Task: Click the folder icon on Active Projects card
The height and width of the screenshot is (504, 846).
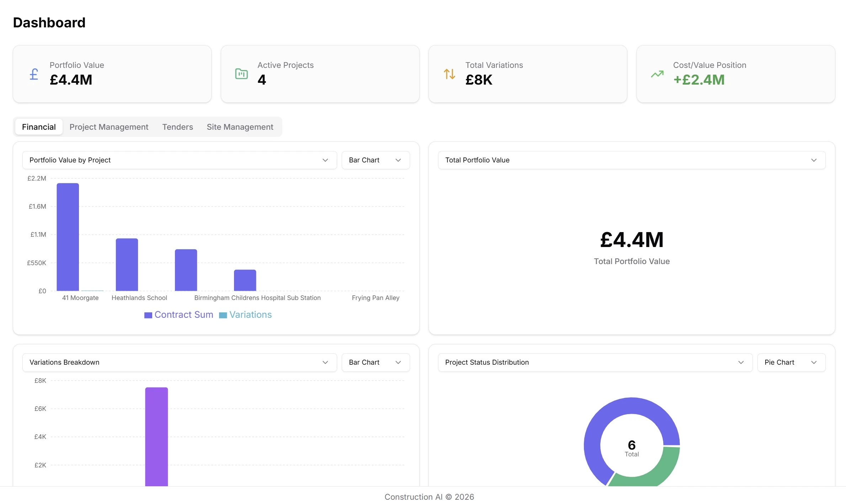Action: point(241,74)
